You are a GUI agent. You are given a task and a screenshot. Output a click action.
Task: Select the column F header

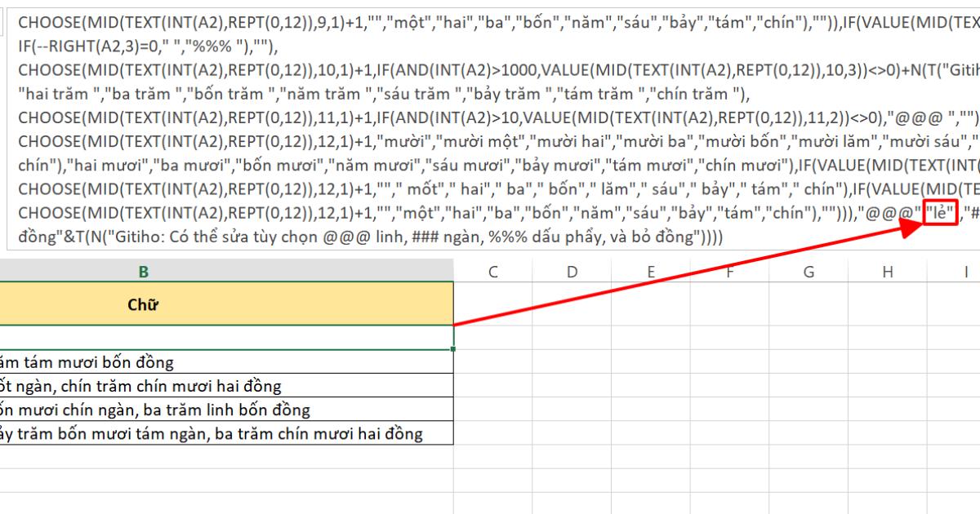click(728, 273)
